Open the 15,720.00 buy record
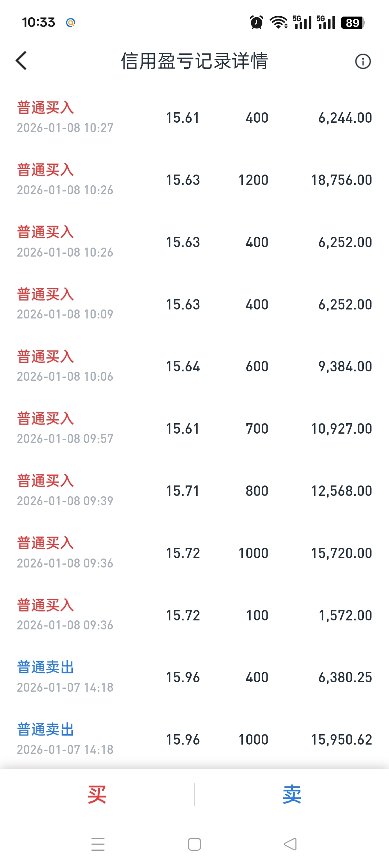Viewport: 389px width, 868px height. coord(194,553)
